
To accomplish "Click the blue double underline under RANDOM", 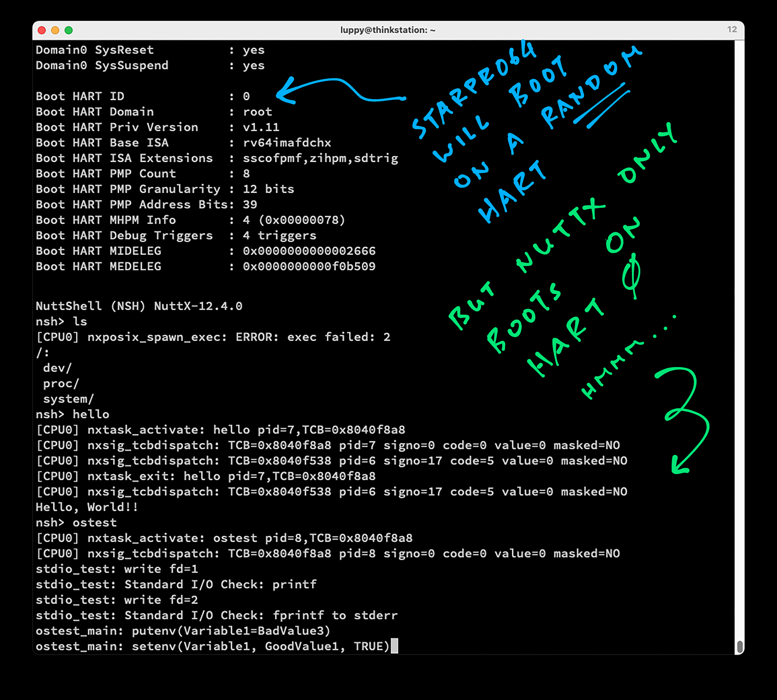I will [x=601, y=105].
